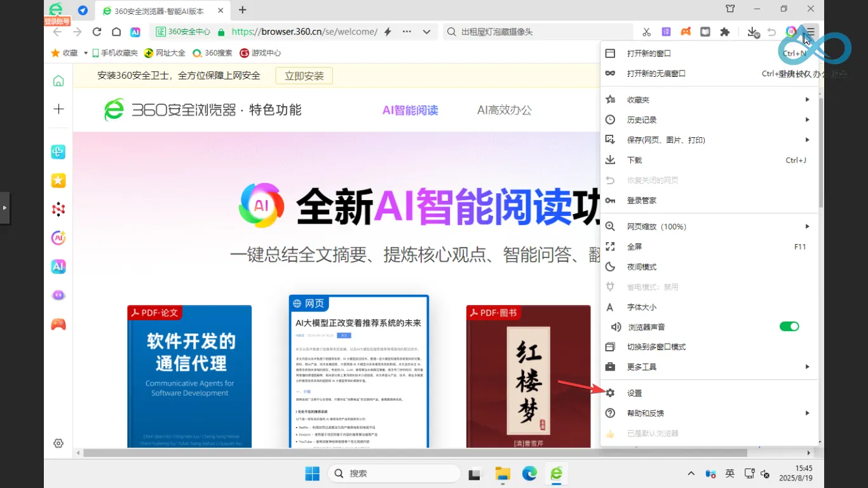Screen dimensions: 868x488
Task: Toggle the 浏览器声音 switch
Action: click(789, 327)
